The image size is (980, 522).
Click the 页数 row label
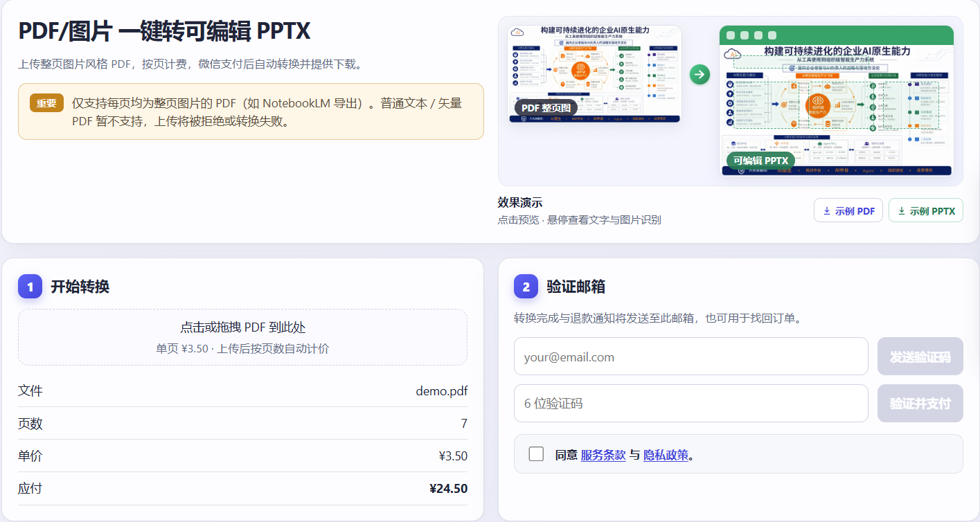click(x=30, y=424)
